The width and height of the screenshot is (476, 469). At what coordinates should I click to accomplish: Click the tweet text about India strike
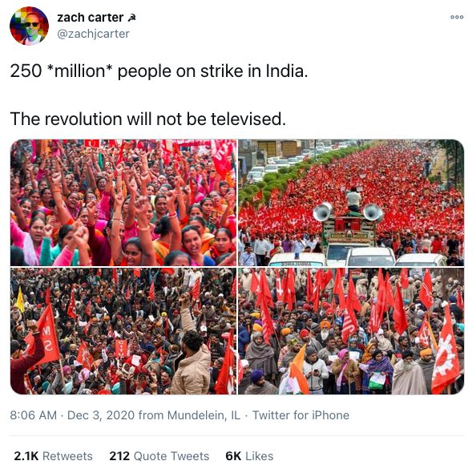coord(159,71)
